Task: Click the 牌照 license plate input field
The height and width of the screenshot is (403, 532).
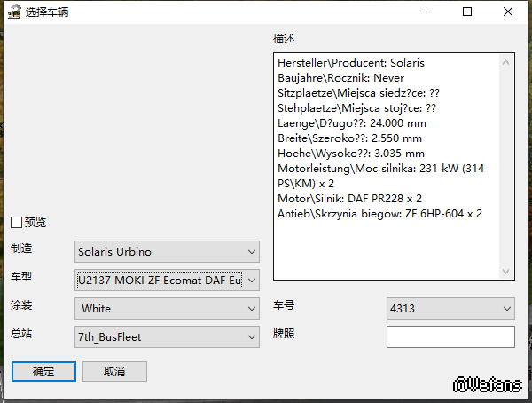Action: pyautogui.click(x=450, y=337)
